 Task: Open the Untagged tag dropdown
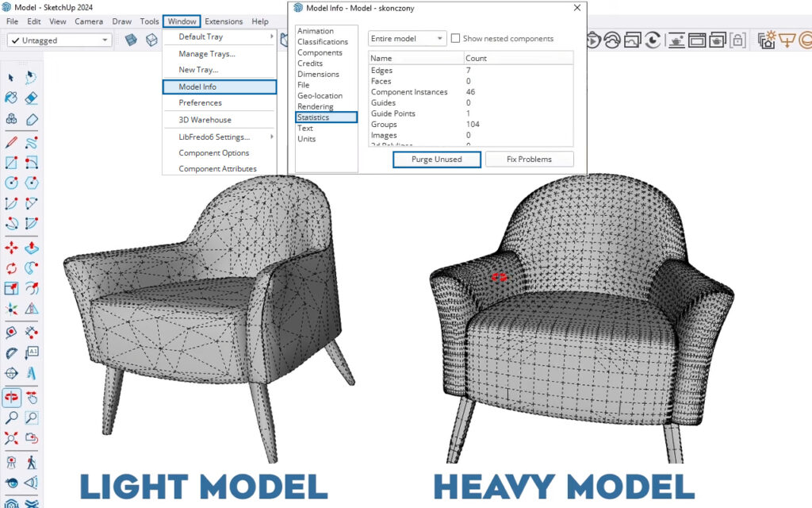(59, 40)
